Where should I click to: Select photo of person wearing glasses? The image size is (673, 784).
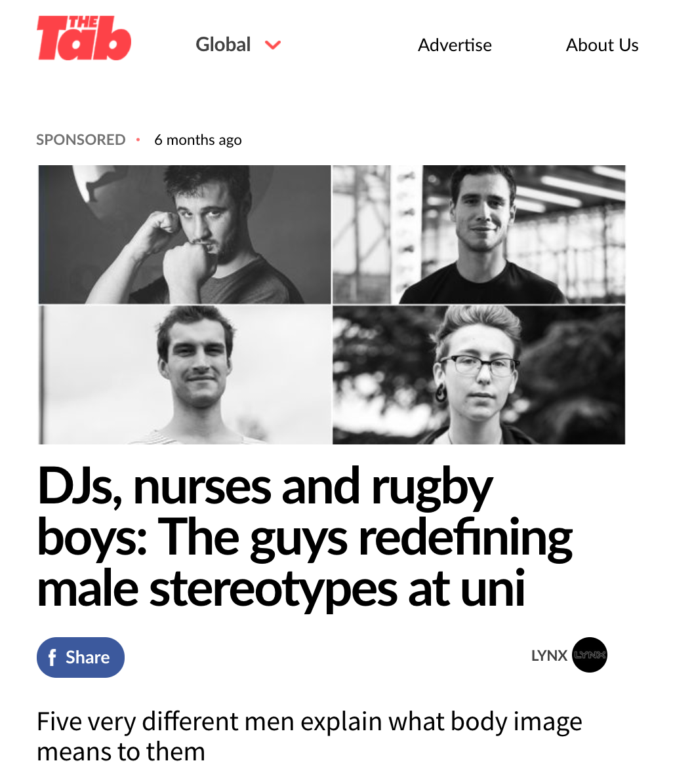coord(479,375)
